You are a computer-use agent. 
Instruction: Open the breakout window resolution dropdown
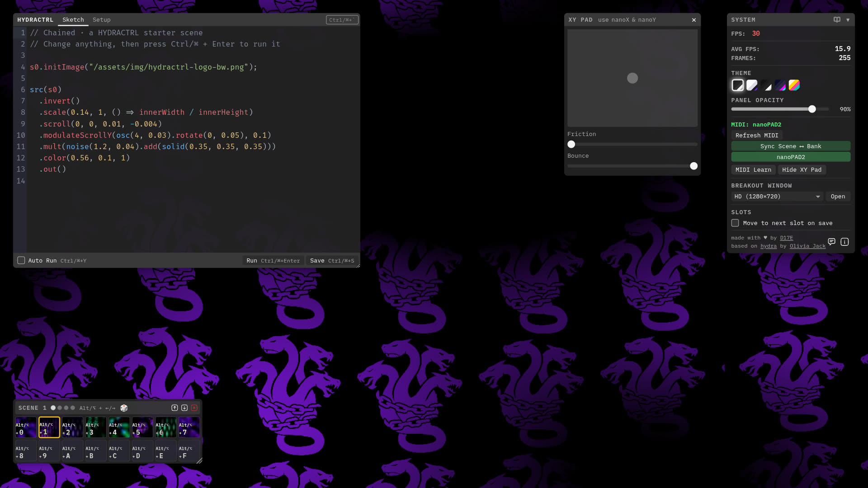point(777,197)
